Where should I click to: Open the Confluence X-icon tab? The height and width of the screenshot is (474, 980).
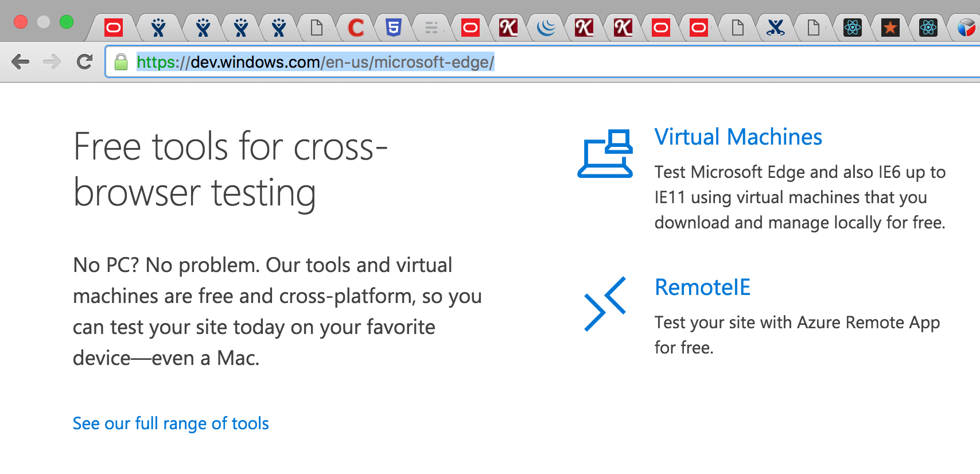click(x=776, y=27)
